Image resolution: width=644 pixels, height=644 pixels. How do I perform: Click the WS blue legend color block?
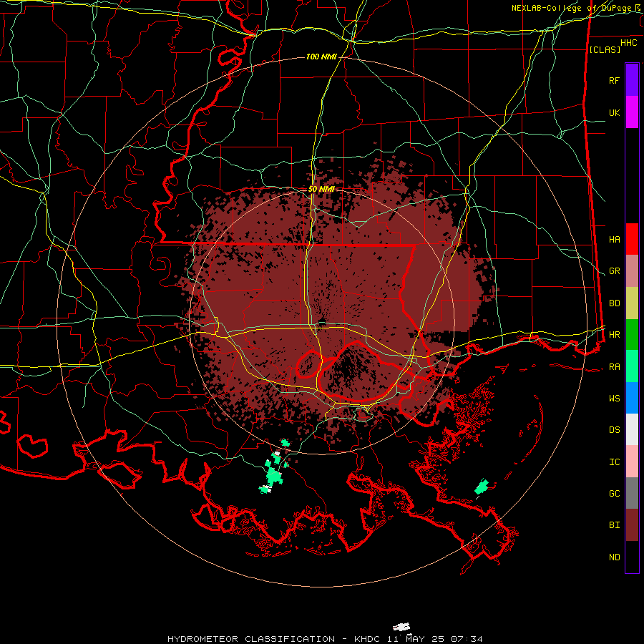point(632,398)
